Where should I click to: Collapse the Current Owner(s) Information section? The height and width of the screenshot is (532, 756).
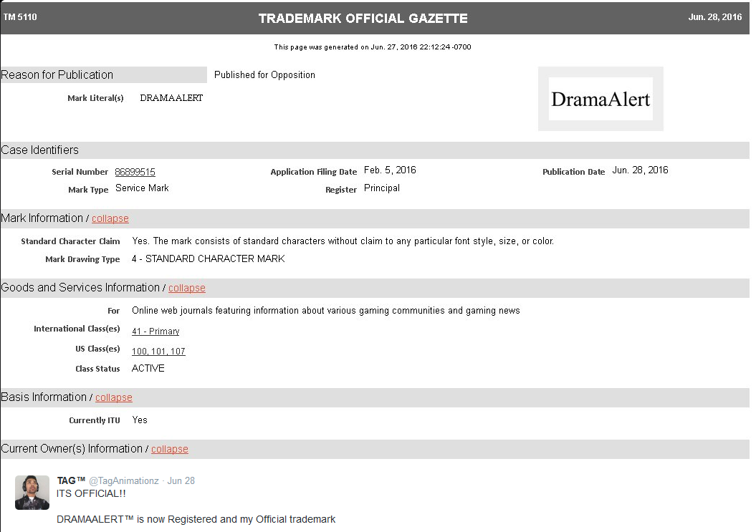(169, 449)
